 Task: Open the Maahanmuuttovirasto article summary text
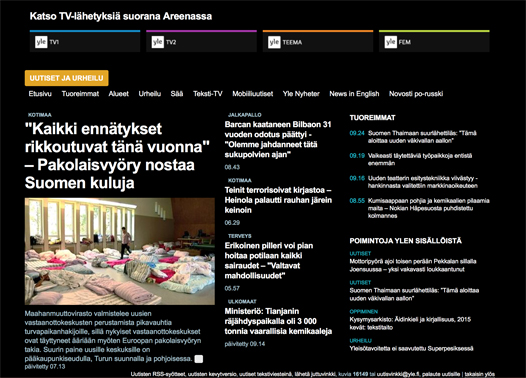113,336
